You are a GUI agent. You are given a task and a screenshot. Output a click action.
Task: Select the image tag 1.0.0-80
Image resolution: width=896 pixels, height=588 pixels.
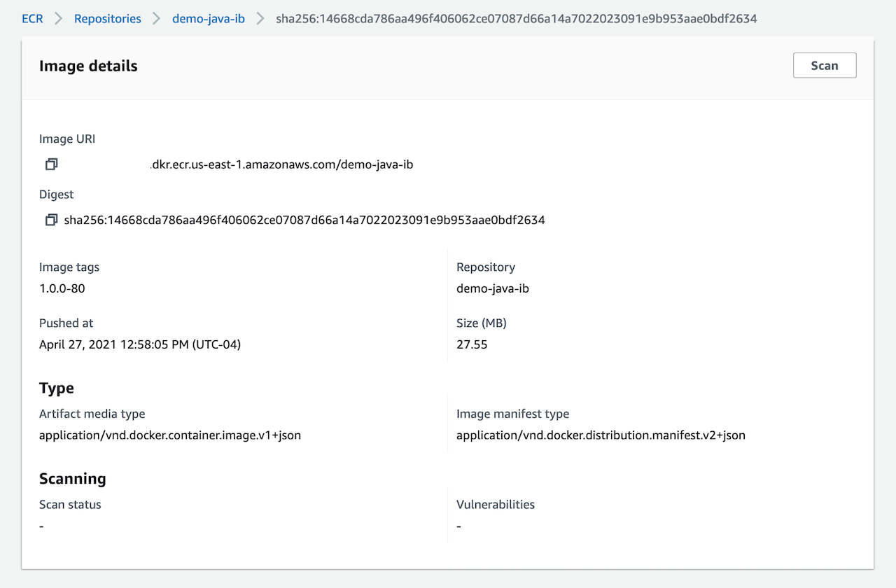[59, 288]
